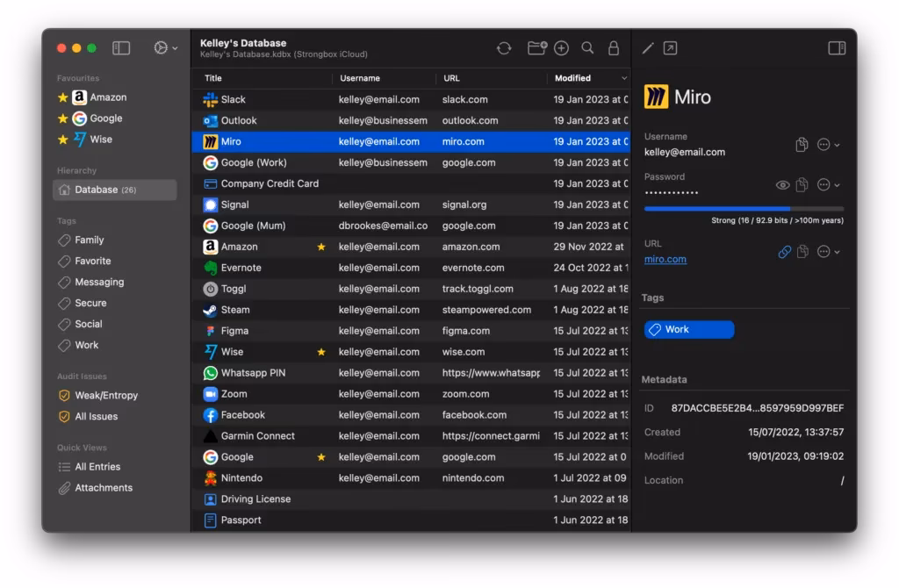Select the Nintendo entry icon

tap(211, 478)
